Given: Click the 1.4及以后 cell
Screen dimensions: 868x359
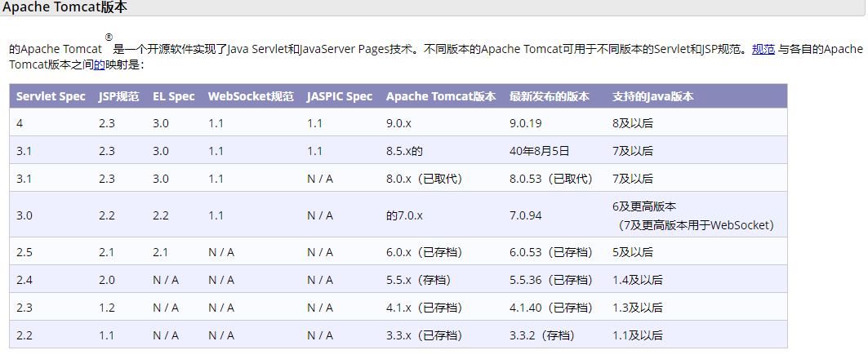Looking at the screenshot, I should coord(638,280).
